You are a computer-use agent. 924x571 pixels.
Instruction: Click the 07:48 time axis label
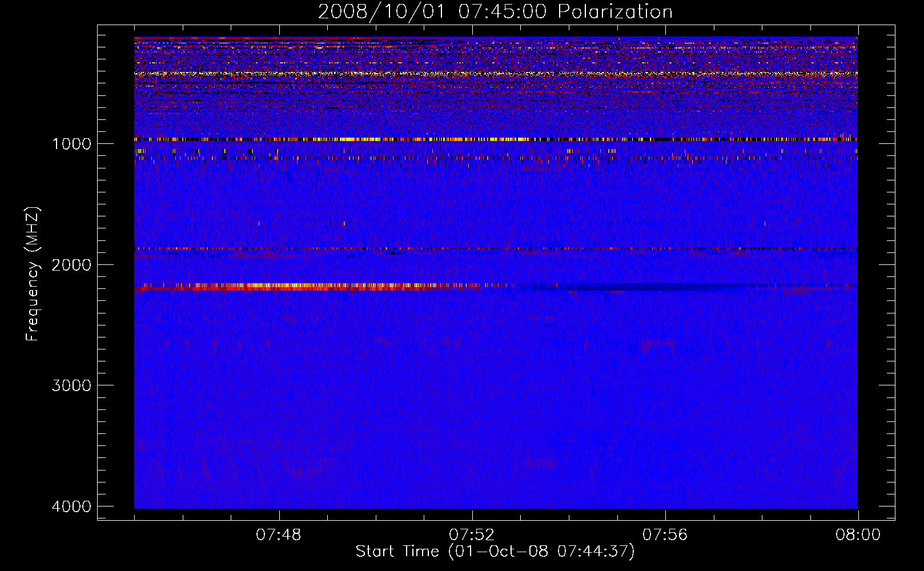(x=279, y=535)
